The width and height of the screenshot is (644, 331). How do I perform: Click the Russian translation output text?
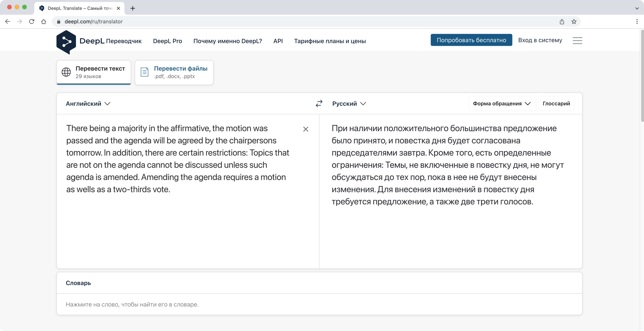[x=448, y=165]
